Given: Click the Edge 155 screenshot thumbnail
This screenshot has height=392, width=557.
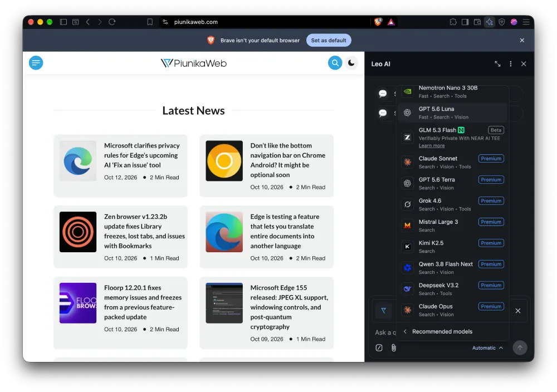Looking at the screenshot, I should 224,303.
